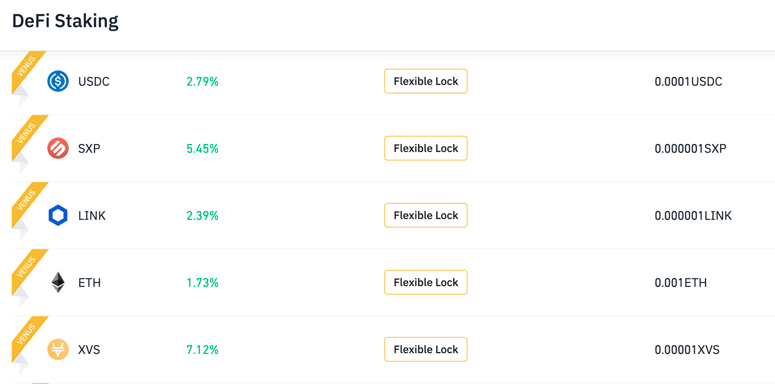Click the Venus ribbon on XVS row
The height and width of the screenshot is (384, 775).
(29, 340)
